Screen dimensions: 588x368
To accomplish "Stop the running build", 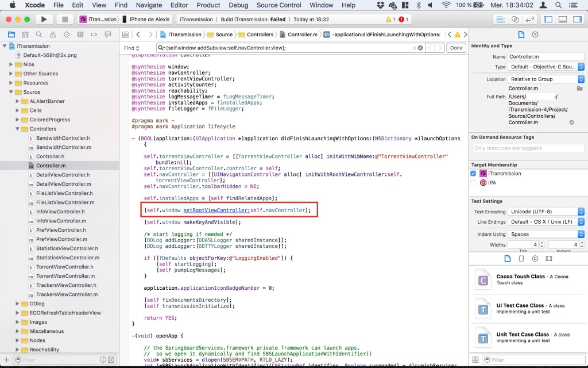I will pos(64,19).
